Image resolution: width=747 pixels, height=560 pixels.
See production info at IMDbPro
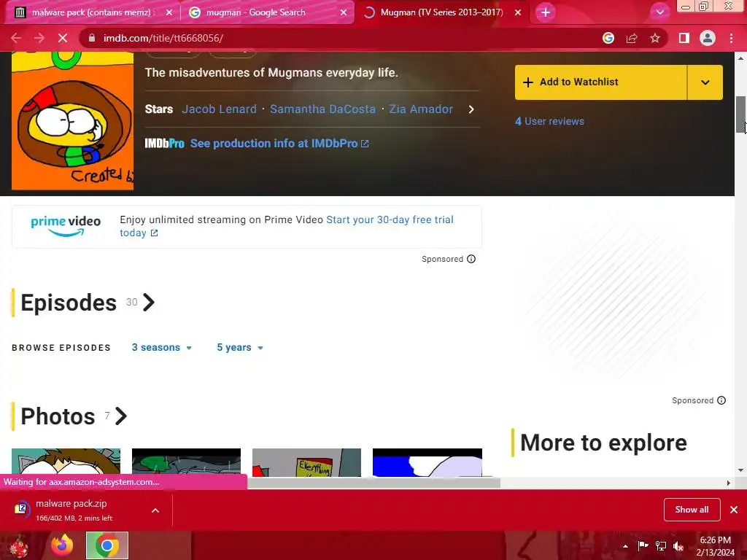coord(279,144)
